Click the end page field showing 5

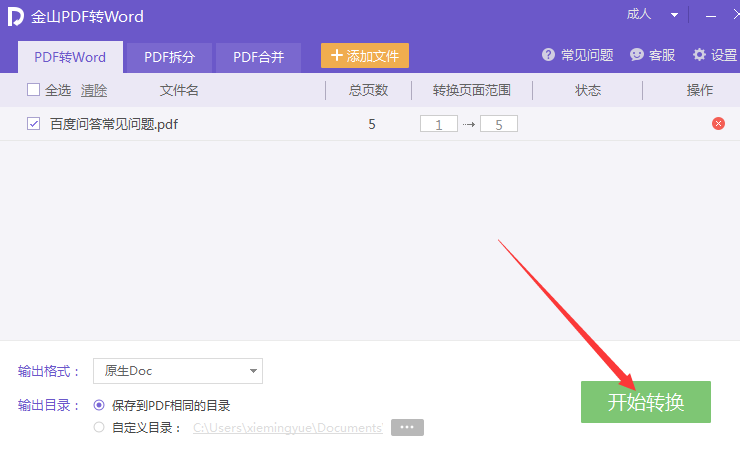(x=499, y=124)
